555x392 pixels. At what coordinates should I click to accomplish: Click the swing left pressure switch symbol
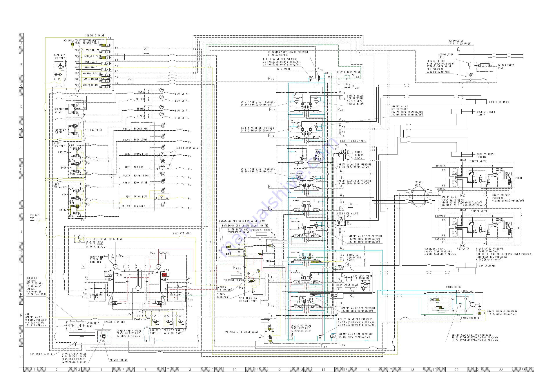163,191
